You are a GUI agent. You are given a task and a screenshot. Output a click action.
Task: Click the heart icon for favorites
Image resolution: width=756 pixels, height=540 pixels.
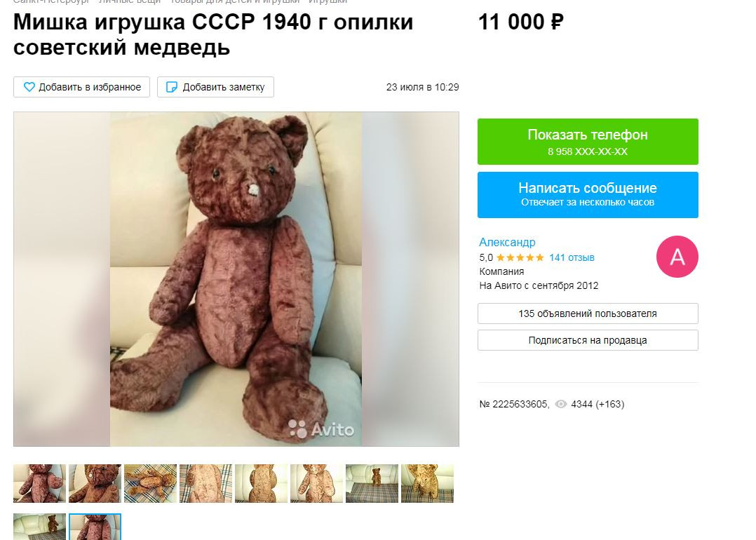[29, 87]
